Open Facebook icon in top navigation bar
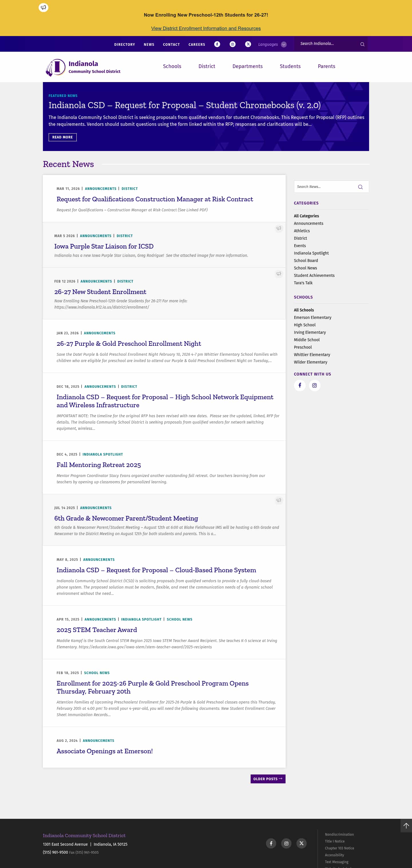412x868 pixels. point(217,44)
